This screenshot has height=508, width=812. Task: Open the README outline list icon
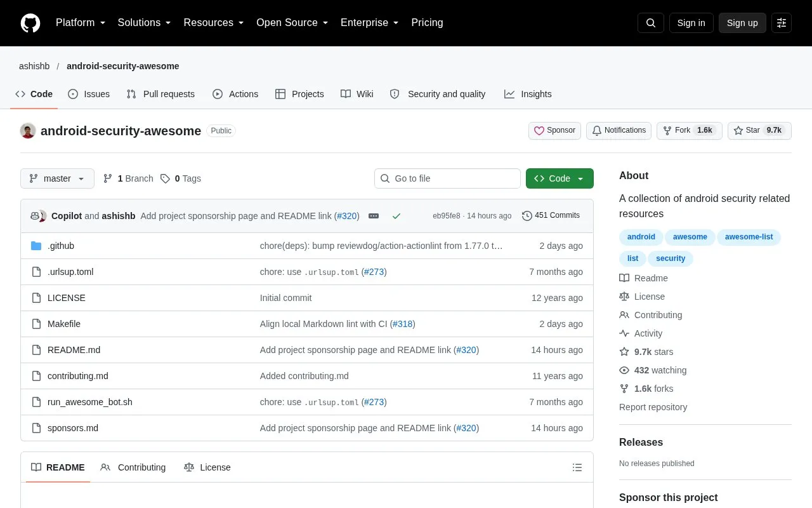[577, 467]
